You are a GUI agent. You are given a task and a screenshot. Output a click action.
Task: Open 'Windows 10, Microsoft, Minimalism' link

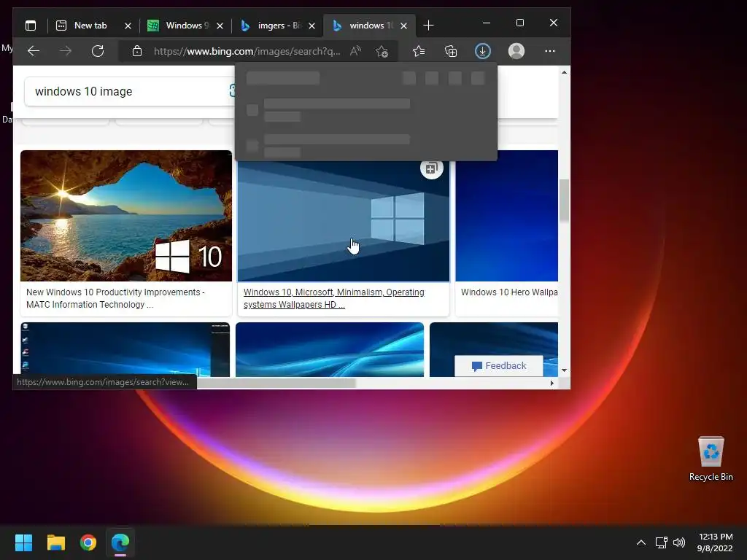pyautogui.click(x=333, y=298)
